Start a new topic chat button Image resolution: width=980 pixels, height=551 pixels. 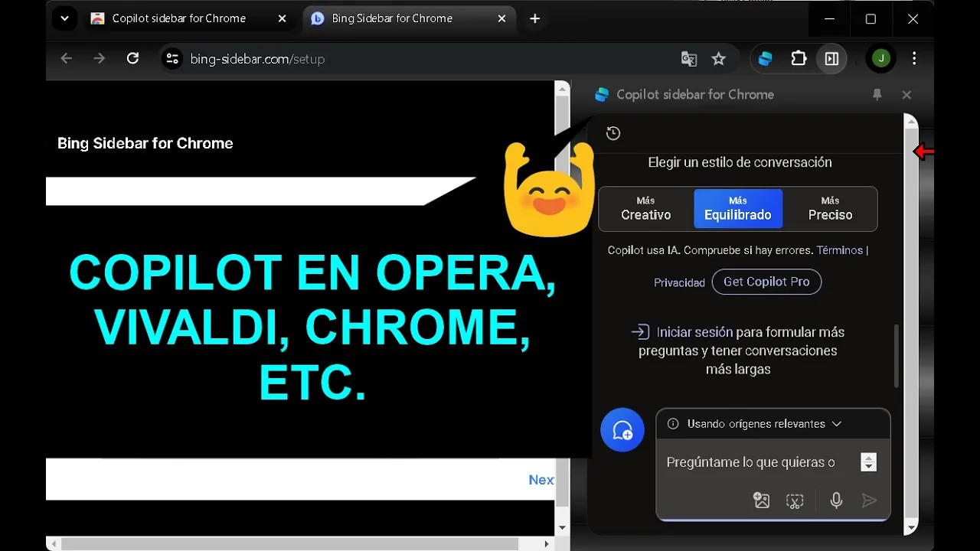point(622,430)
